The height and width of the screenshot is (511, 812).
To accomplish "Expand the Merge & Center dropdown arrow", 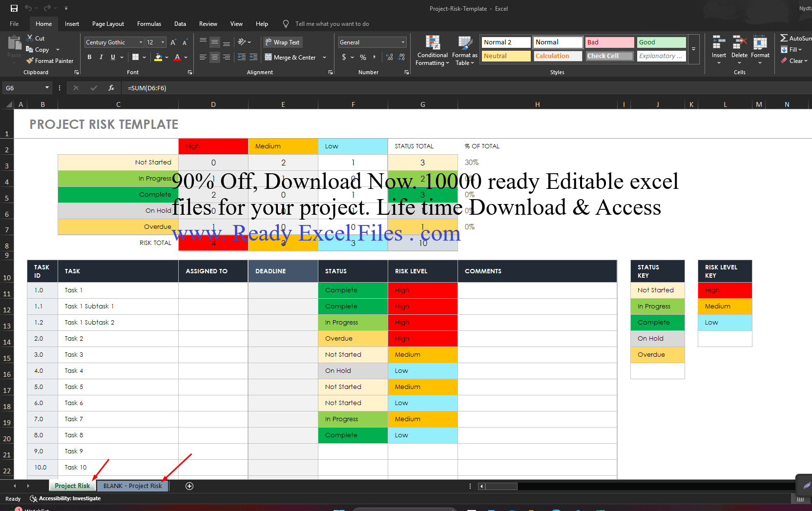I will [324, 57].
